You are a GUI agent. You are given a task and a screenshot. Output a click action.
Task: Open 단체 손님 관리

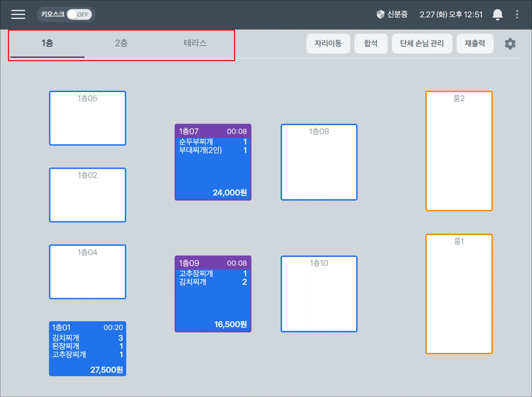pos(422,44)
